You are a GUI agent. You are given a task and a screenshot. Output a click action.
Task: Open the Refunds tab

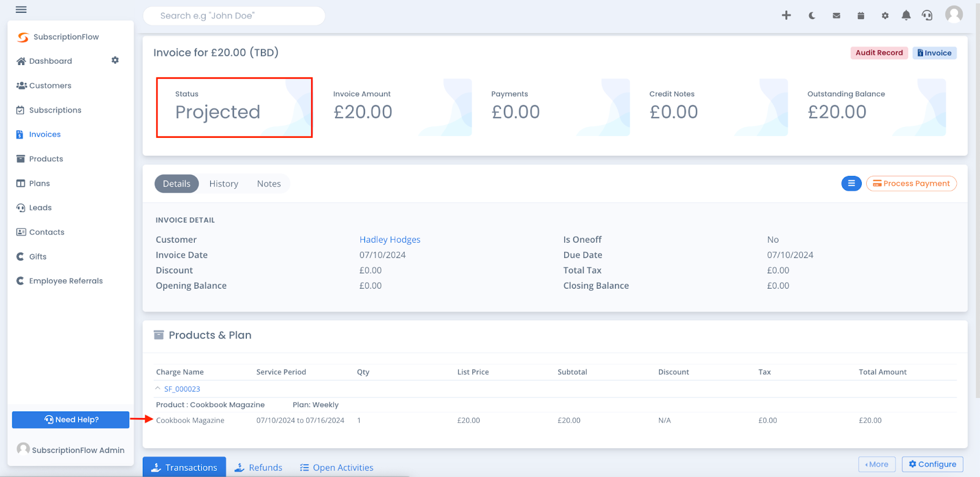coord(258,467)
